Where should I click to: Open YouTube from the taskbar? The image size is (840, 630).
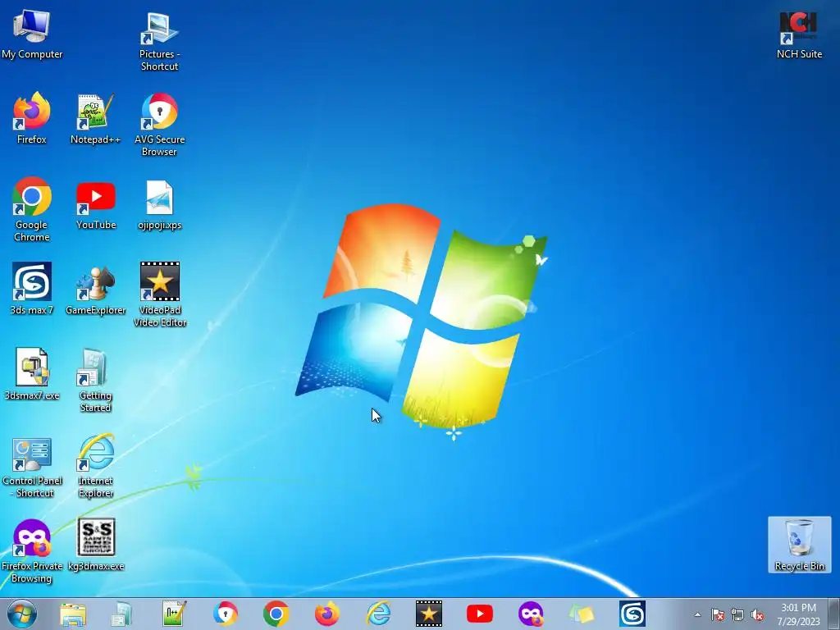pyautogui.click(x=479, y=614)
